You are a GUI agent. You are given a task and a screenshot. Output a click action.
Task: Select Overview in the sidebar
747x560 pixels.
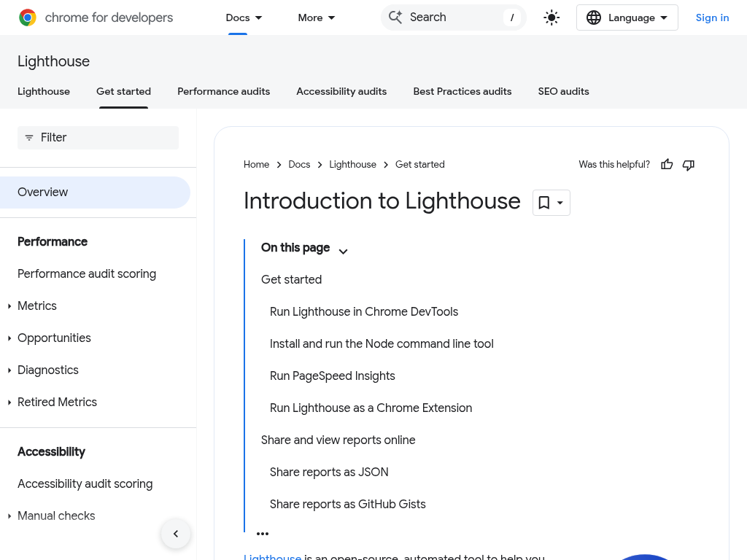[x=96, y=192]
